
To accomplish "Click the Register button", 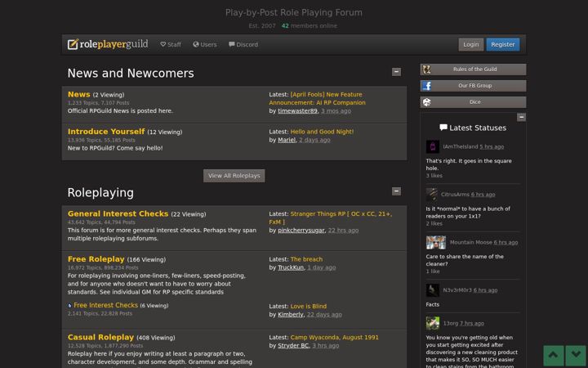I will coord(503,44).
